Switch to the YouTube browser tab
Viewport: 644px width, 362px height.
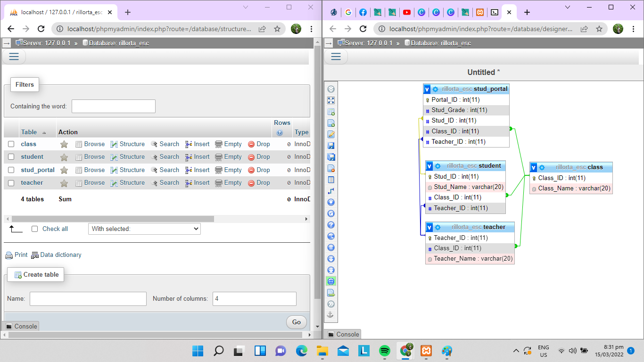[407, 12]
